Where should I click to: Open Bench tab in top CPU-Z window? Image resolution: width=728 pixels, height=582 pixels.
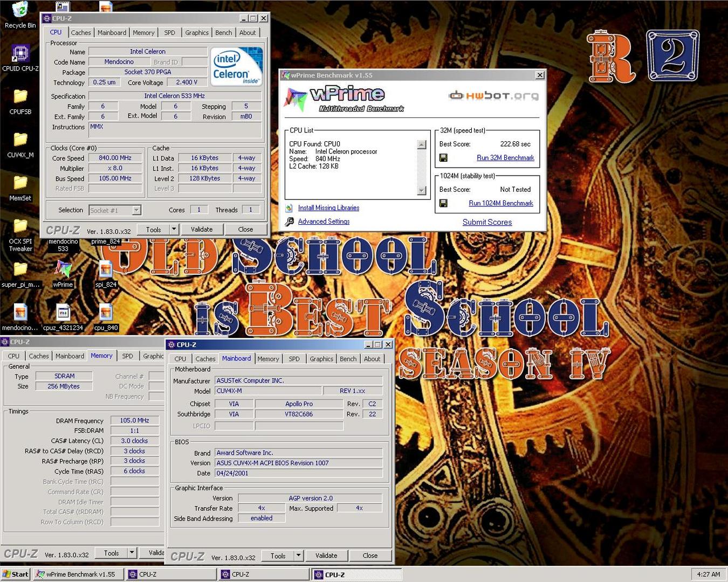[224, 33]
